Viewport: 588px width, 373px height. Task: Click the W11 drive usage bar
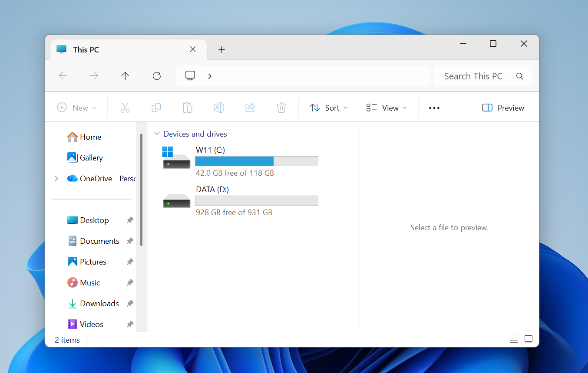click(x=257, y=161)
